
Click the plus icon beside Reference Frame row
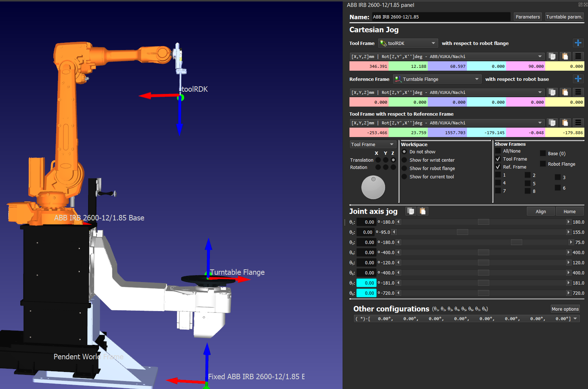[x=578, y=79]
